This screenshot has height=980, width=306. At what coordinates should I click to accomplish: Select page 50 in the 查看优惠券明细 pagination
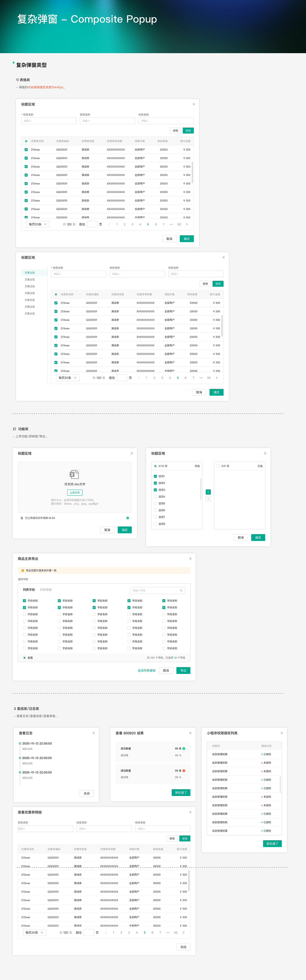[176, 932]
